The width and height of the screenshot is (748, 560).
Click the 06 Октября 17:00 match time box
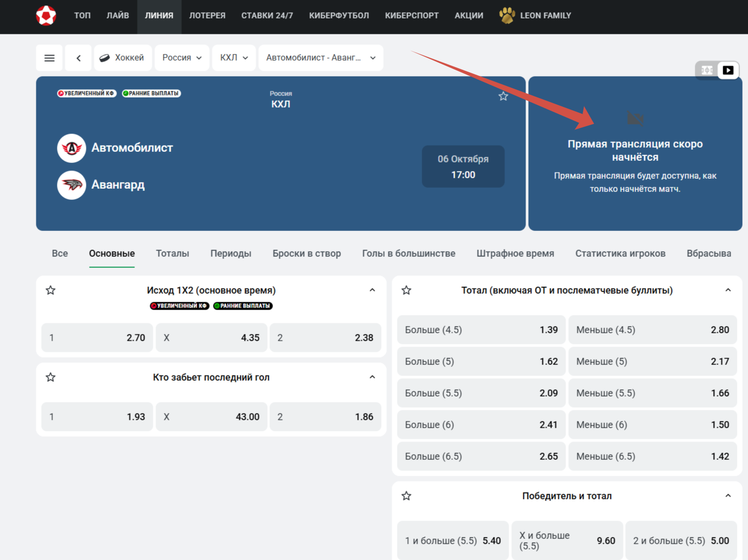tap(463, 167)
